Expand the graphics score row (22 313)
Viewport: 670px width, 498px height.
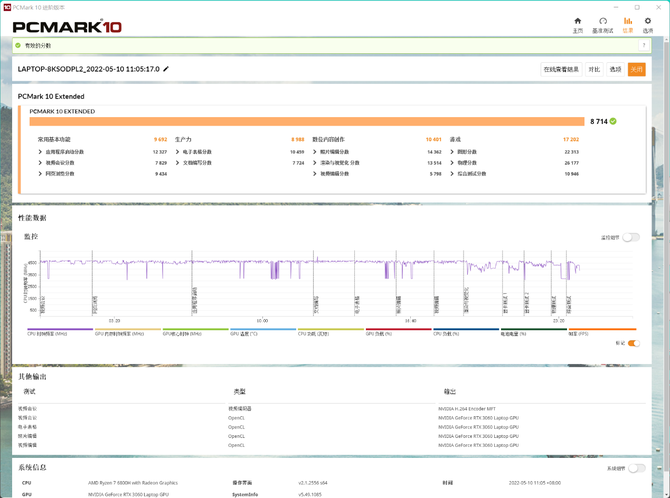(453, 151)
